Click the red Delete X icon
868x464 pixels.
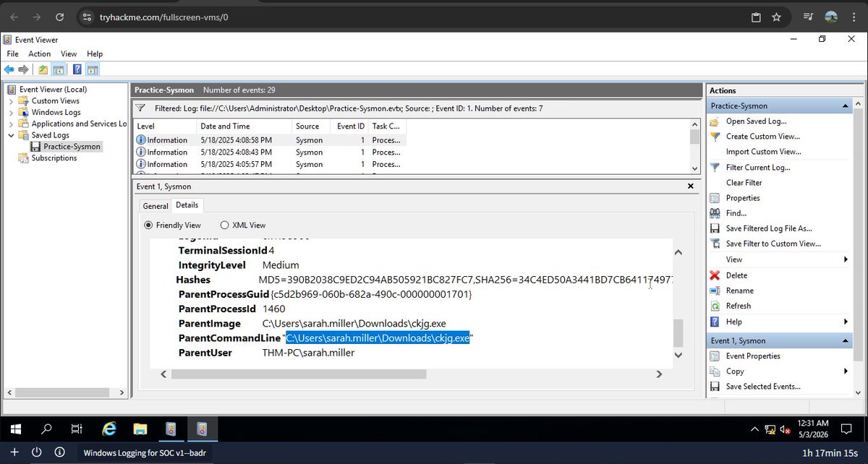click(715, 275)
